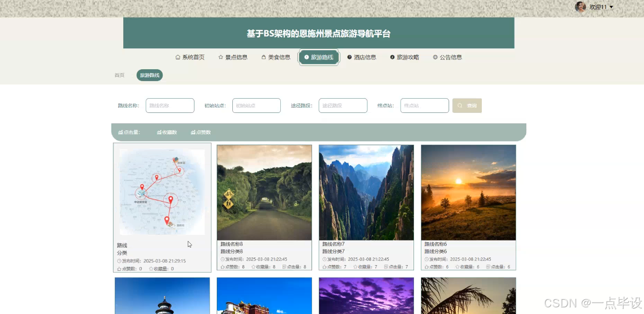The image size is (644, 314).
Task: Switch to the 景点信息 menu item
Action: point(233,57)
